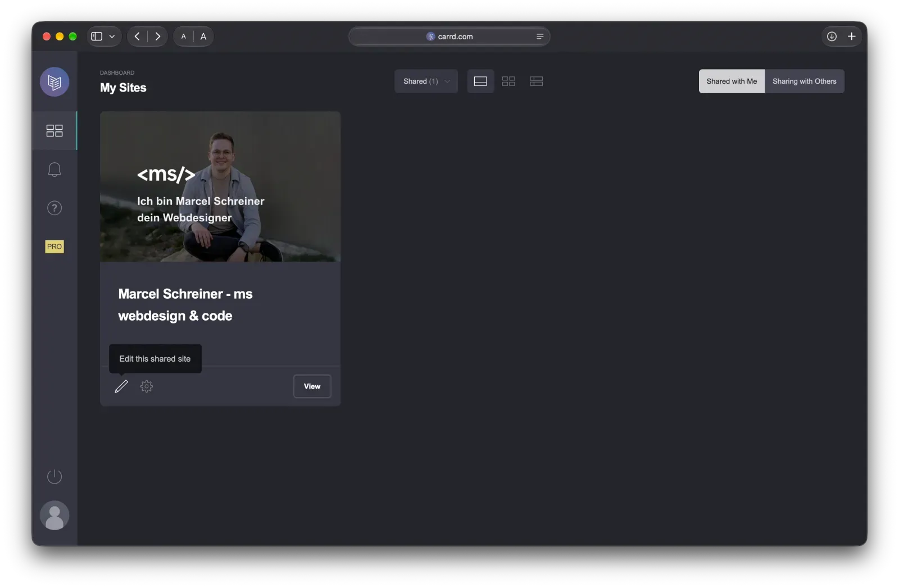Decrease text size with small A
The image size is (899, 588).
click(x=183, y=37)
